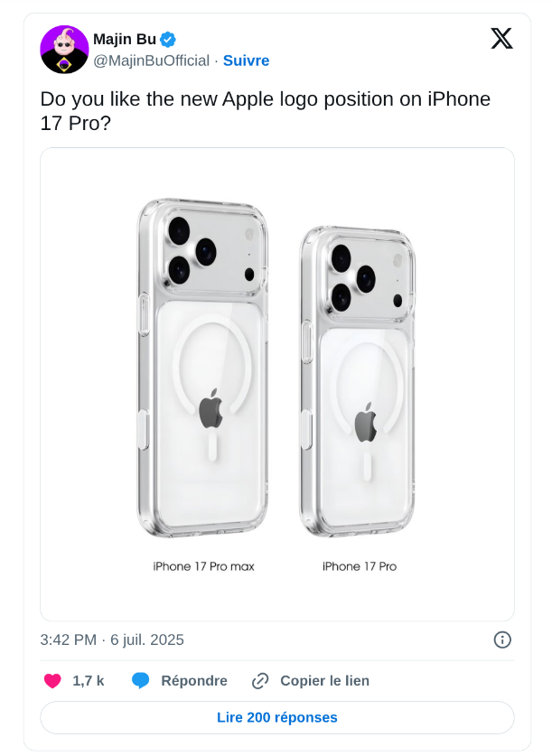The height and width of the screenshot is (756, 552).
Task: Click the chain link copy icon
Action: pos(260,681)
